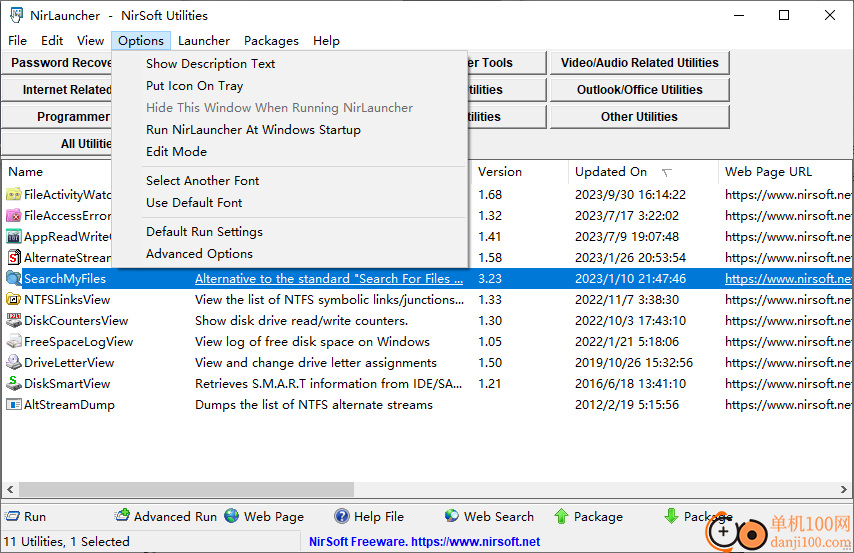Viewport: 854px width, 553px height.
Task: Click the '11 Utilities, 1 Selected' status text
Action: point(66,542)
